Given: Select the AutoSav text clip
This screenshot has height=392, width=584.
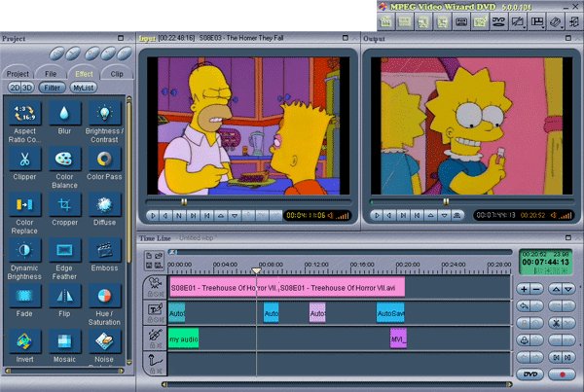Looking at the screenshot, I should (390, 312).
